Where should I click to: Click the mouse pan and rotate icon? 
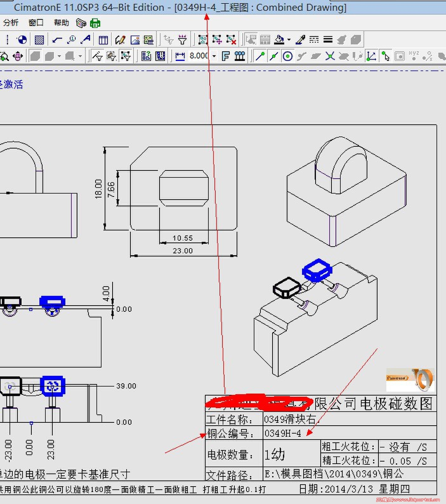point(18,56)
